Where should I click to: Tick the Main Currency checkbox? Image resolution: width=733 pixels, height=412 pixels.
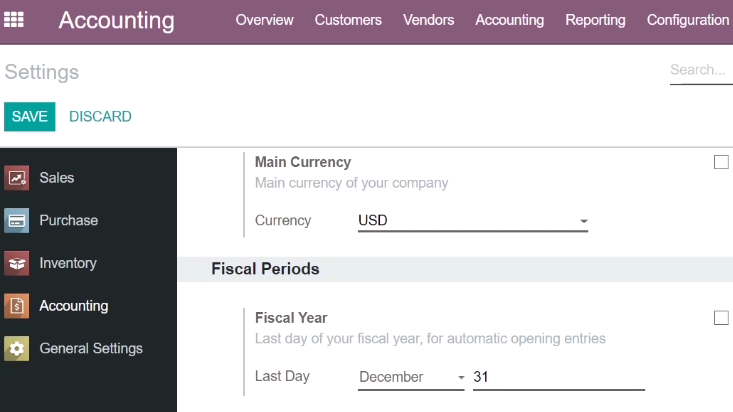(x=721, y=162)
